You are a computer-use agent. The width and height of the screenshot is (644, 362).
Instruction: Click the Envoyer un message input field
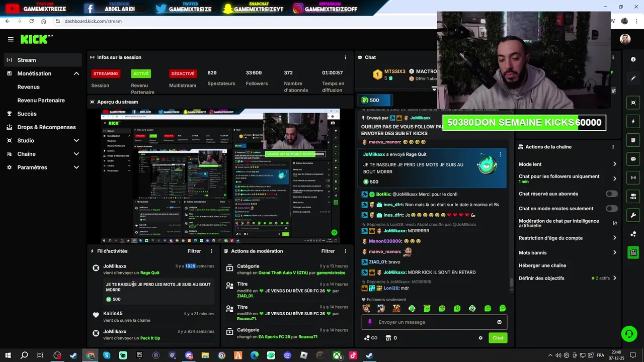(434, 322)
